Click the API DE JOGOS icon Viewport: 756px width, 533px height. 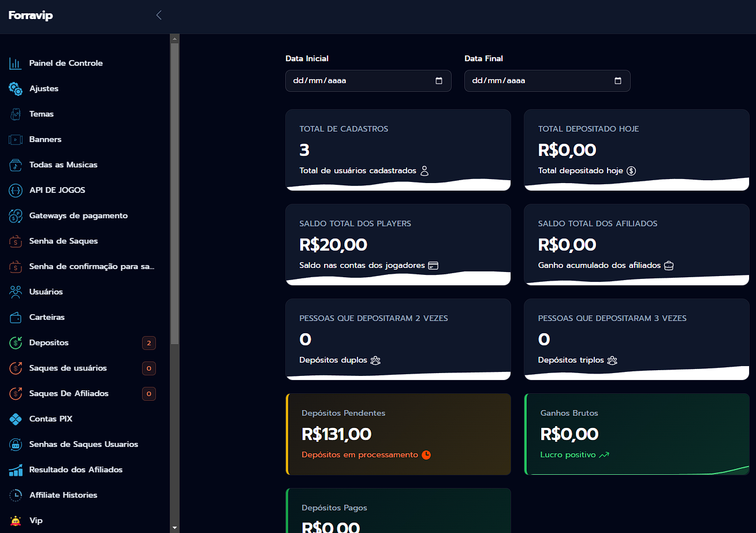pyautogui.click(x=16, y=190)
